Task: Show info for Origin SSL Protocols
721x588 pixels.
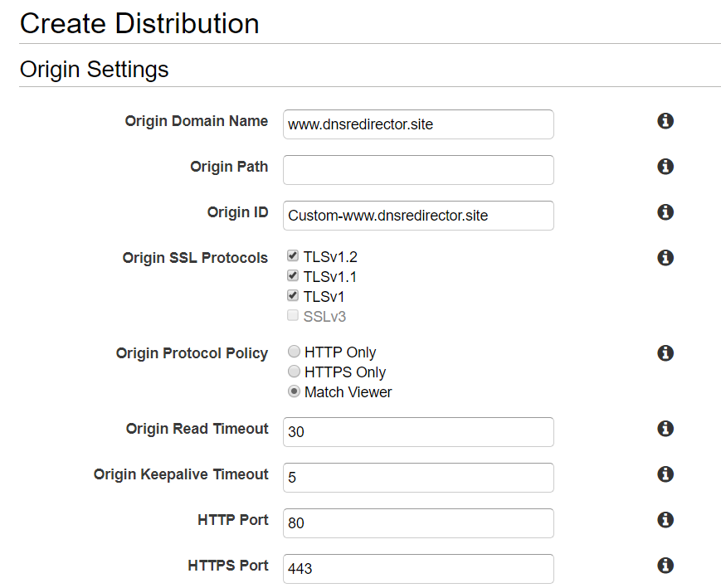Action: [x=665, y=258]
